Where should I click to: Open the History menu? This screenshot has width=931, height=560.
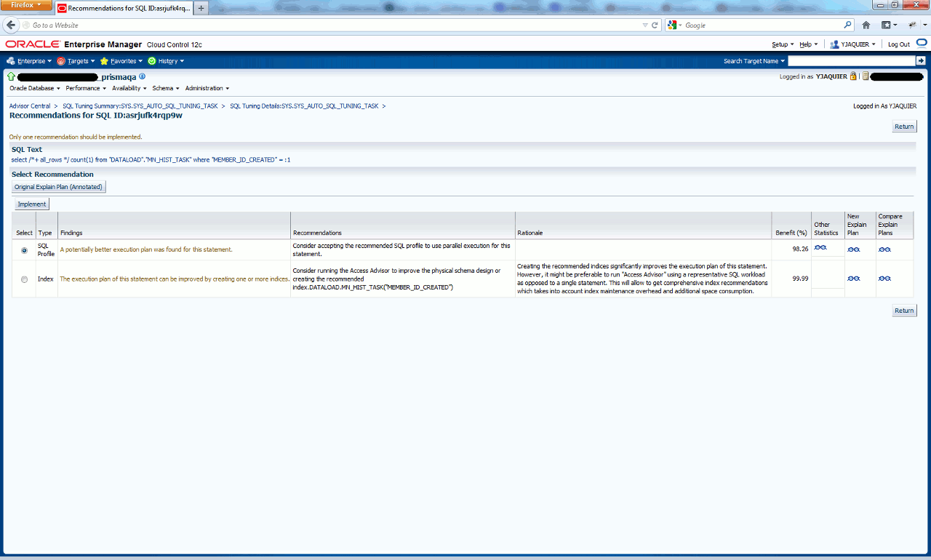(x=166, y=61)
